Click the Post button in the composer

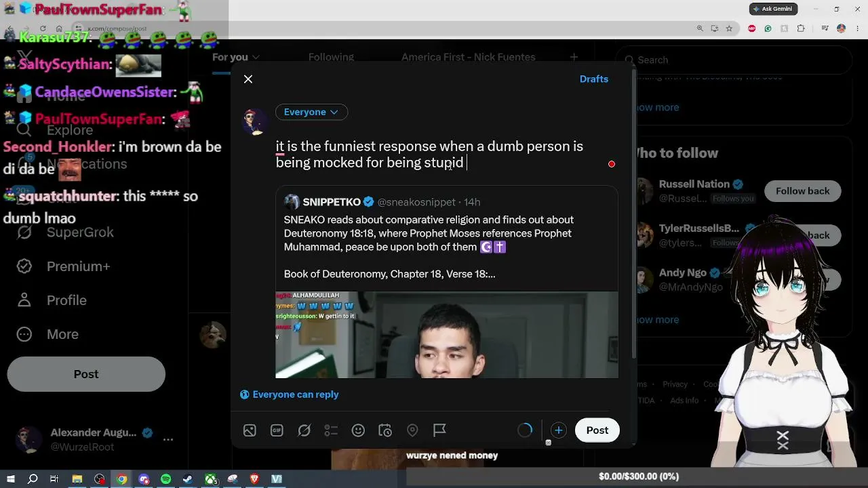(597, 430)
